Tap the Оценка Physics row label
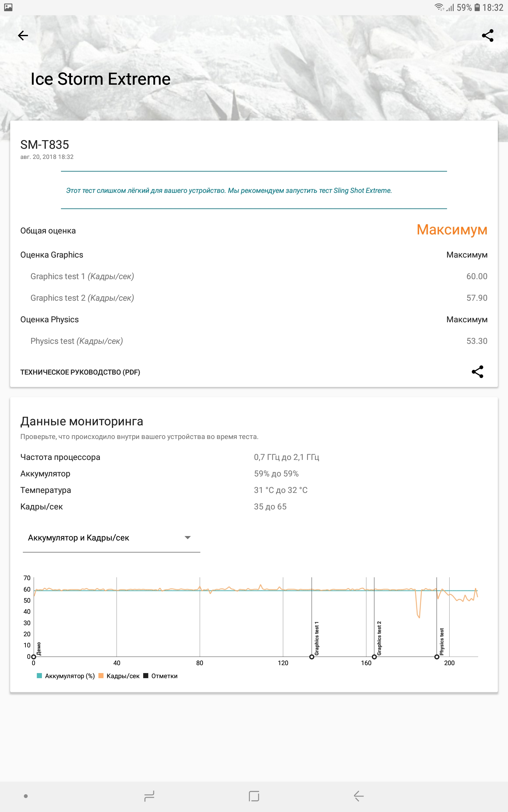This screenshot has height=812, width=508. tap(50, 319)
